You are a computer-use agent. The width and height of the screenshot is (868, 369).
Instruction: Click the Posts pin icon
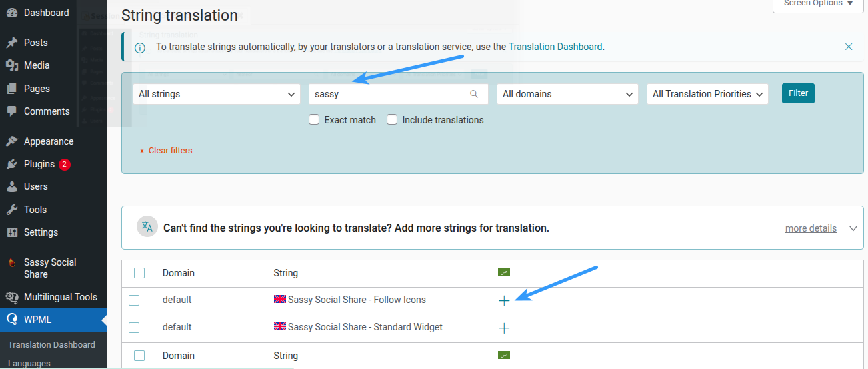[x=11, y=43]
